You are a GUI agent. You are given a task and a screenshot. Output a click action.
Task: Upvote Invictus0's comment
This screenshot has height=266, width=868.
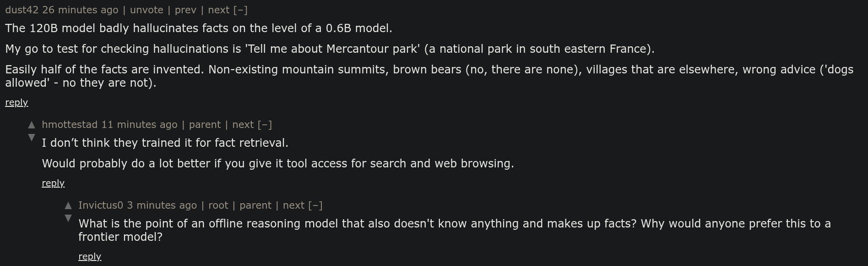[x=68, y=205]
